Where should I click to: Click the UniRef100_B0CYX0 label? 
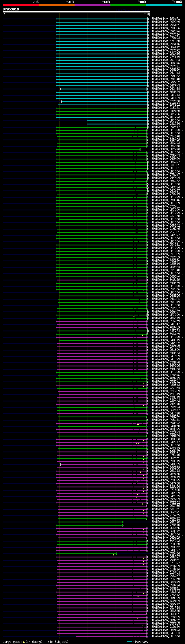(166, 334)
